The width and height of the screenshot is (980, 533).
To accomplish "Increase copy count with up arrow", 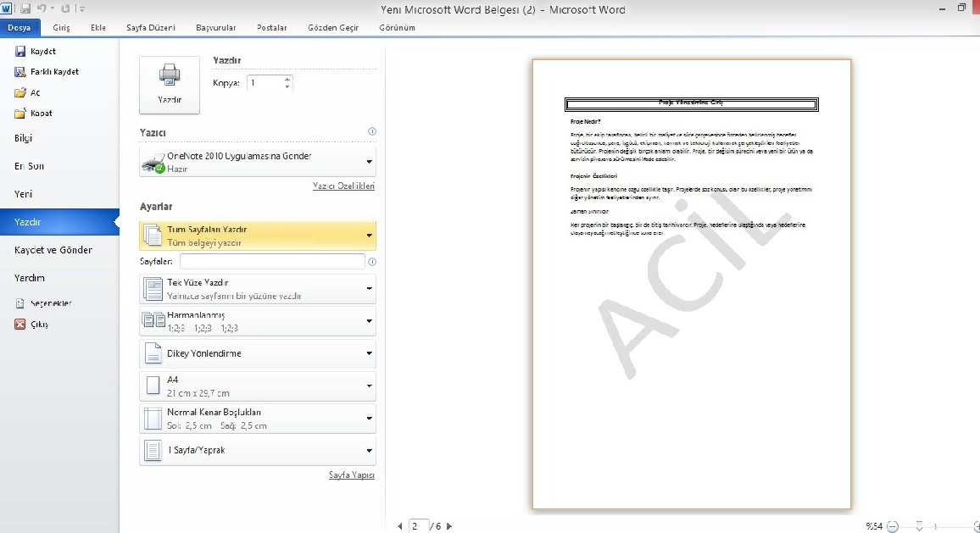I will pyautogui.click(x=287, y=79).
